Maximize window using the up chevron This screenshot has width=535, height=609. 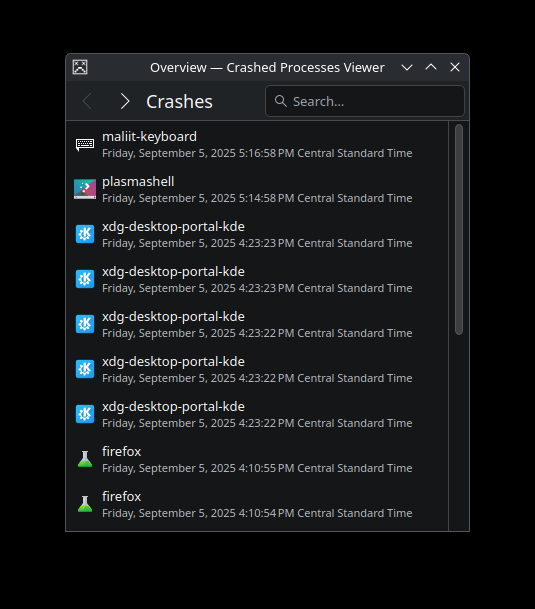coord(431,67)
